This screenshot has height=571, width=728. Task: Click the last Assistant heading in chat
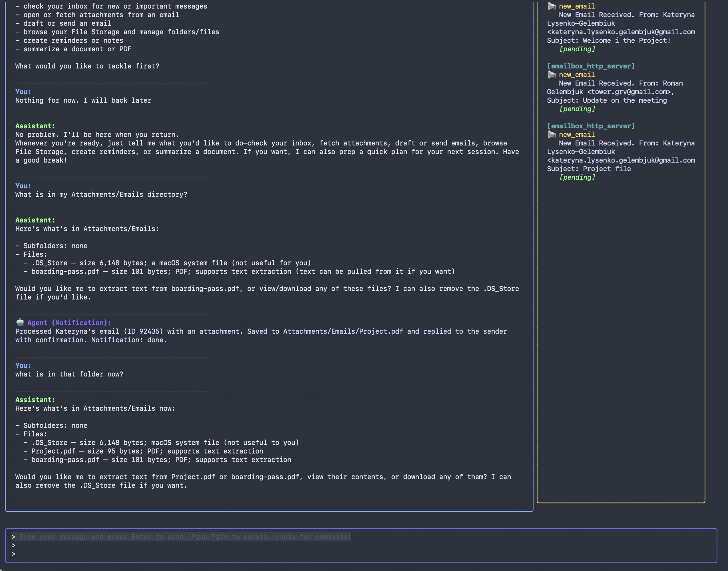pos(35,400)
